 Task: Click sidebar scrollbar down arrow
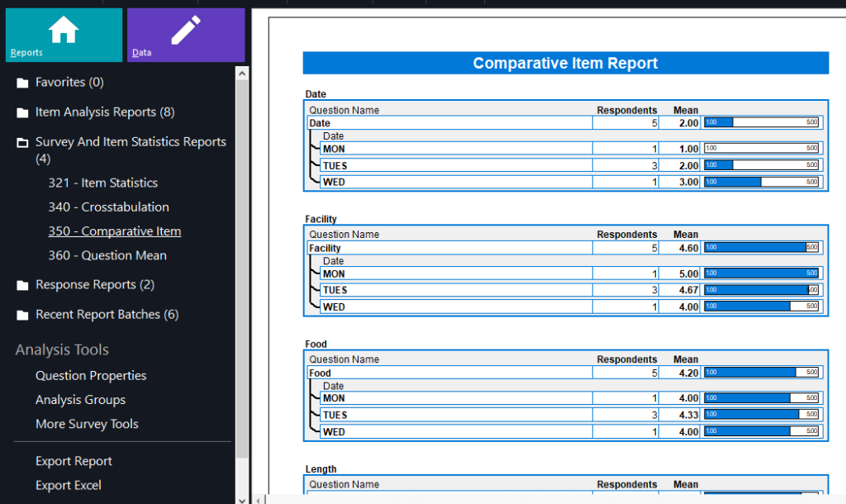coord(242,500)
